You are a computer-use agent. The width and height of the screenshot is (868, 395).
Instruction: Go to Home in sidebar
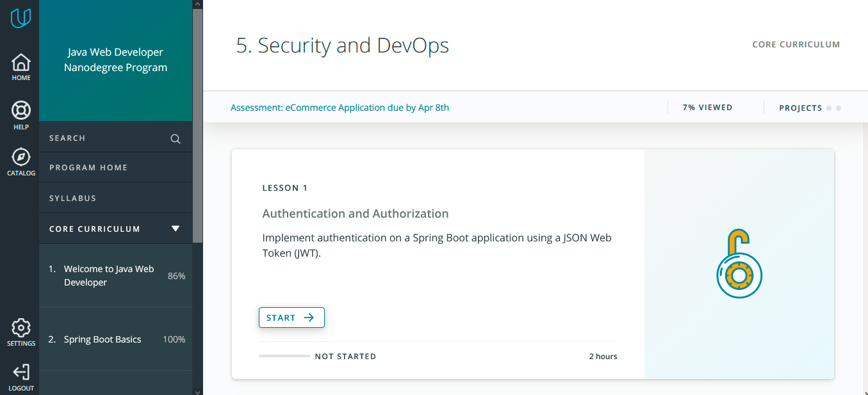[x=20, y=67]
